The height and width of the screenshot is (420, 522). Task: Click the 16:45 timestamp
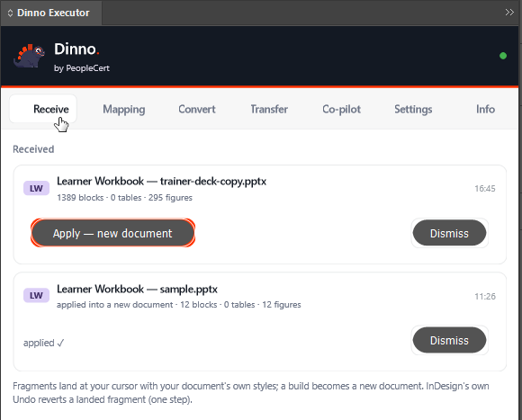[x=485, y=189]
